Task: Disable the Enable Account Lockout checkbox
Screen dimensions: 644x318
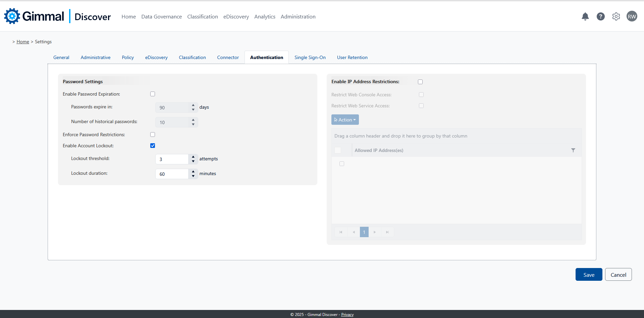Action: [x=153, y=146]
